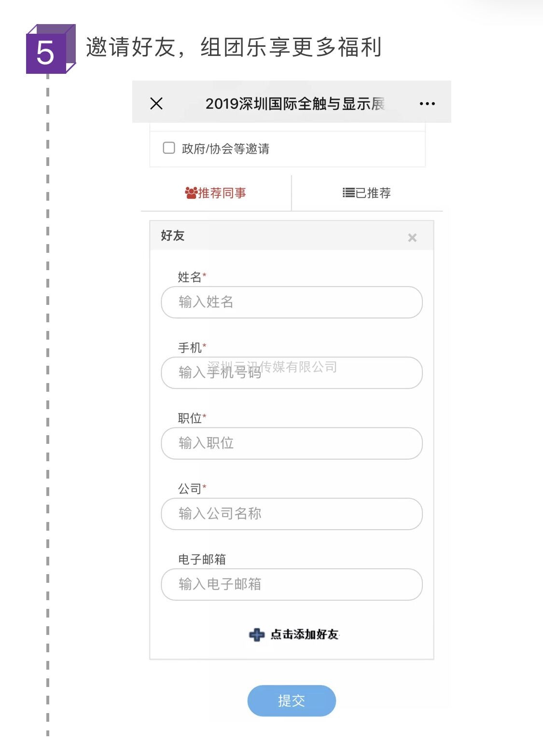The image size is (543, 756).
Task: Click the list icon beside 已推荐
Action: 348,193
